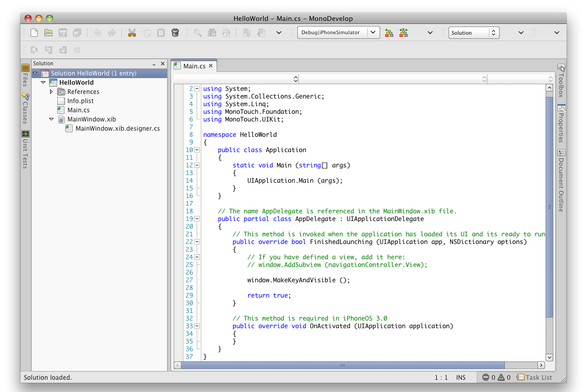This screenshot has height=392, width=587.
Task: Click the Find in Files binoculars icon
Action: (x=212, y=33)
